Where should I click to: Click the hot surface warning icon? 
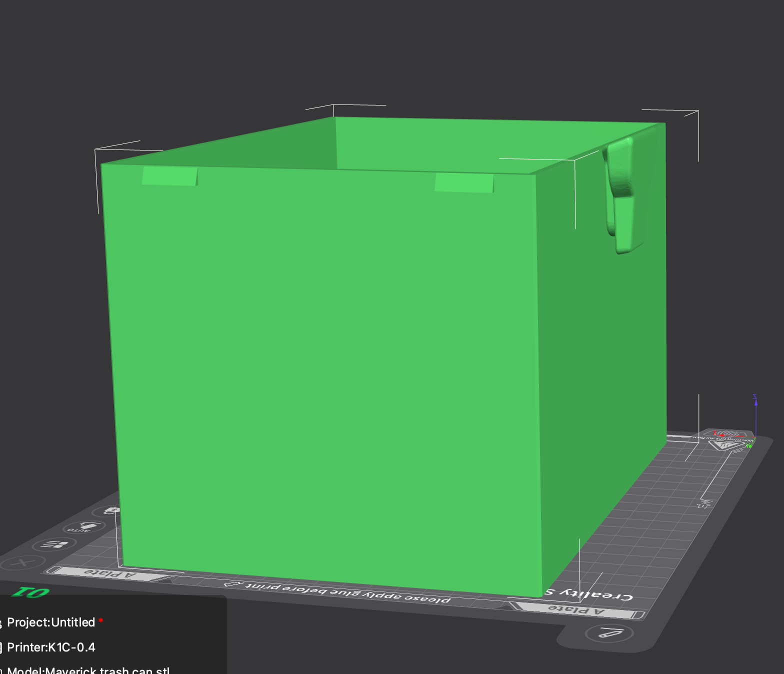(725, 444)
